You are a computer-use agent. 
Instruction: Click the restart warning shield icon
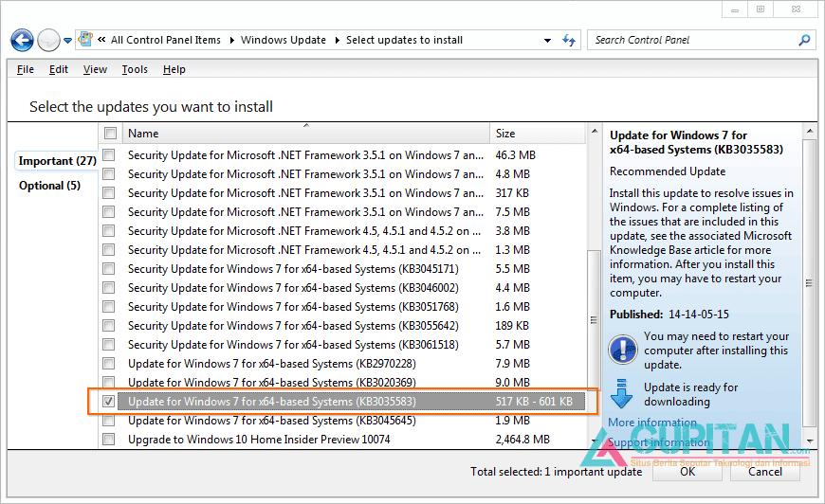click(x=622, y=350)
